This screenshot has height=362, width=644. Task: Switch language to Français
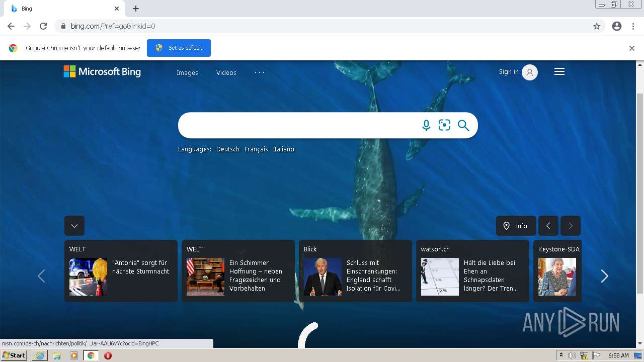[x=256, y=149]
